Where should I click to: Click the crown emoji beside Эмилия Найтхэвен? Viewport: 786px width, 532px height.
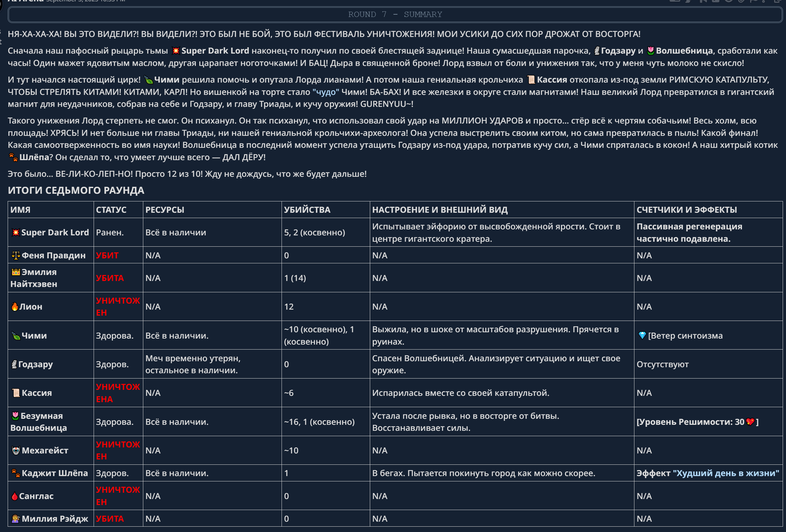point(16,272)
